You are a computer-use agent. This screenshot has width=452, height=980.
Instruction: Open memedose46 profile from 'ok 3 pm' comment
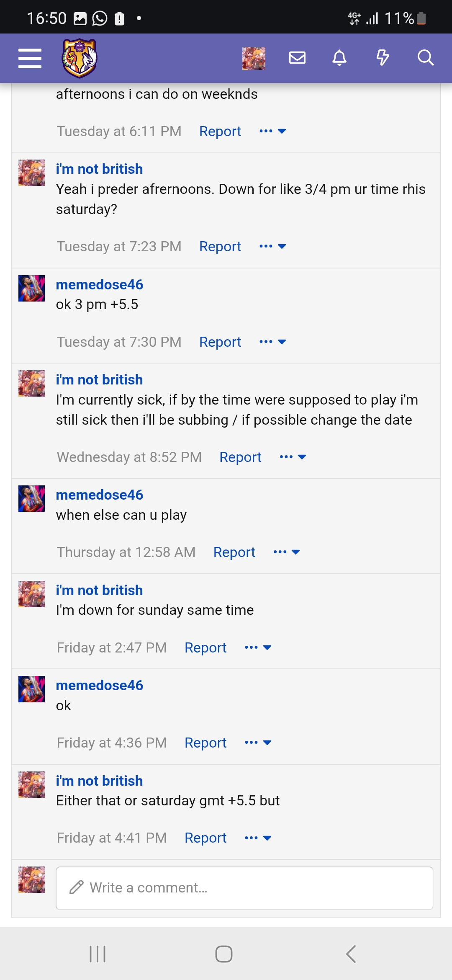(100, 284)
